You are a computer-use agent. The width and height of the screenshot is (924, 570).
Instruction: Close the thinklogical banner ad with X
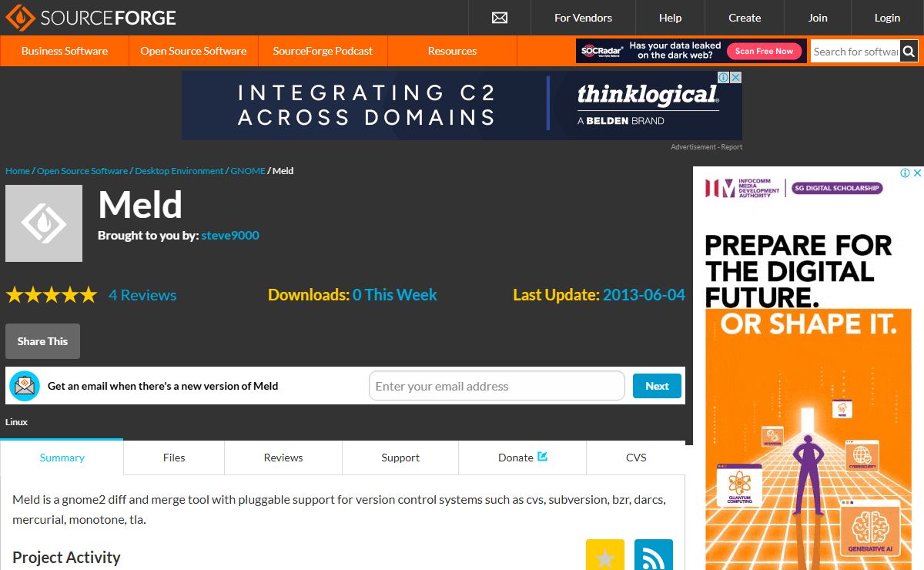click(736, 77)
